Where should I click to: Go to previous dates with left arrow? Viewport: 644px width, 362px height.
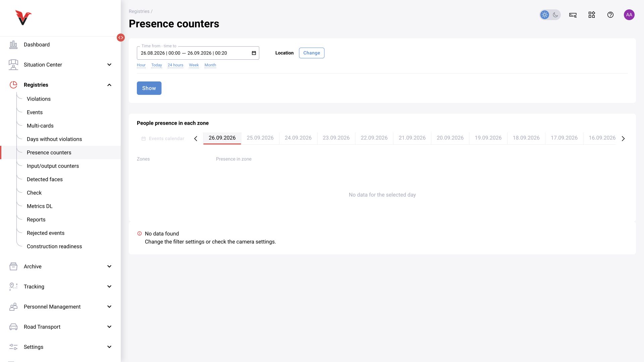196,138
